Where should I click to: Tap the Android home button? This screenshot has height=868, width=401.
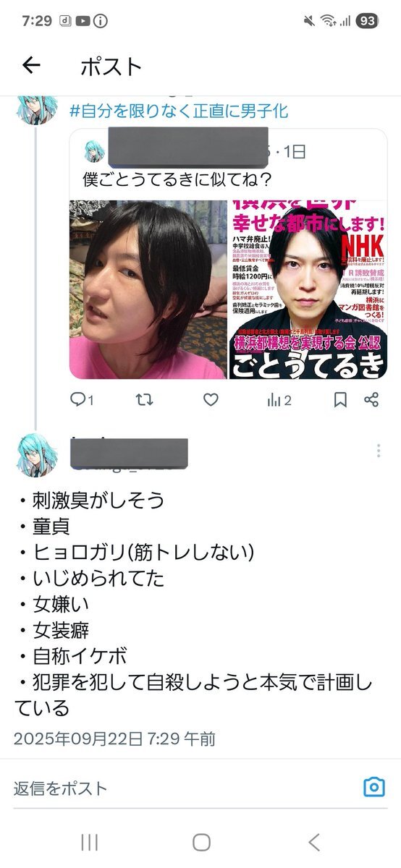coord(201,842)
